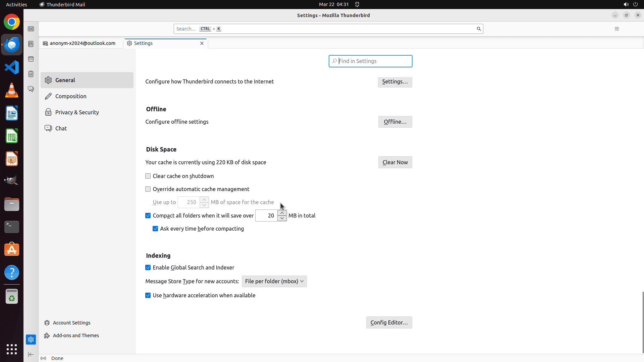This screenshot has width=644, height=362.
Task: Focus the Find in Settings field
Action: coord(370,61)
